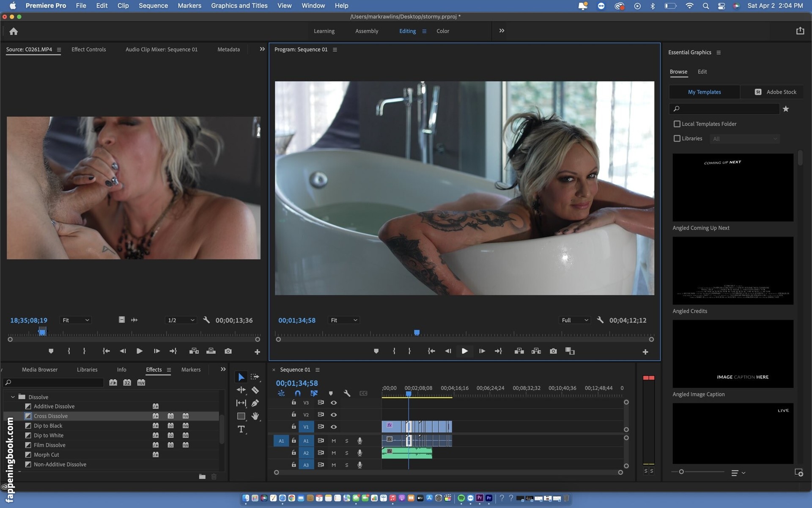Open the Sequence menu
Image resolution: width=812 pixels, height=508 pixels.
[153, 6]
